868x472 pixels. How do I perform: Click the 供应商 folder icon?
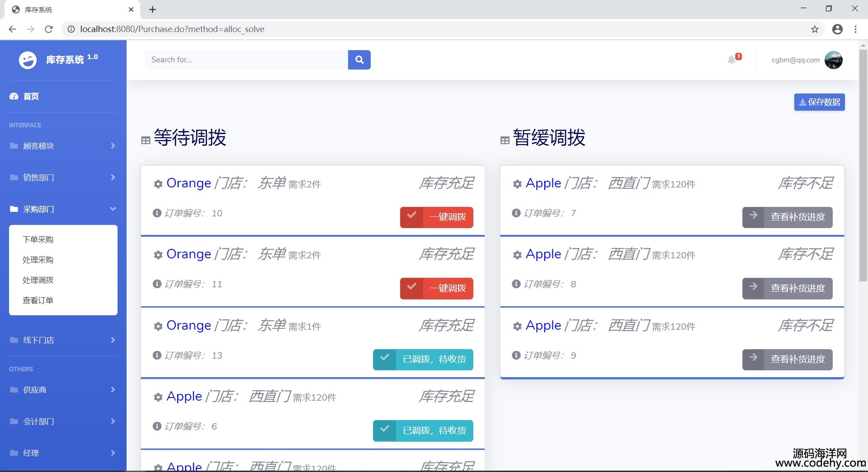14,390
